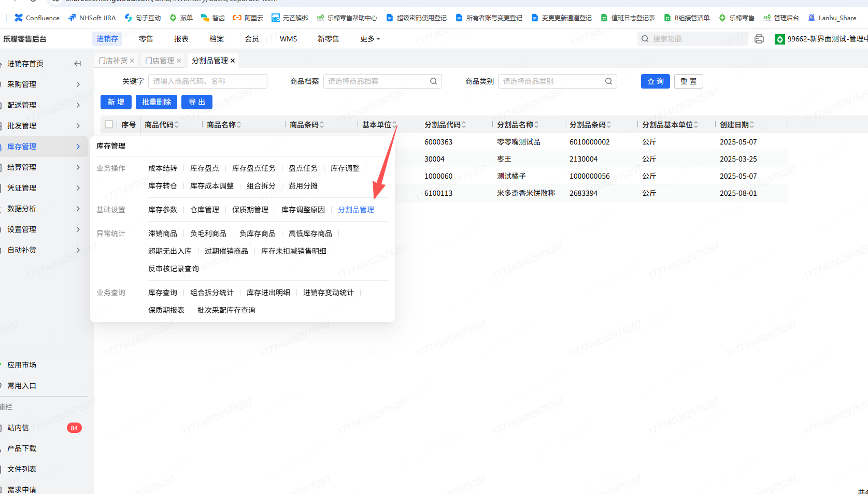Click the 批量删除 button
This screenshot has height=494, width=868.
(x=156, y=102)
